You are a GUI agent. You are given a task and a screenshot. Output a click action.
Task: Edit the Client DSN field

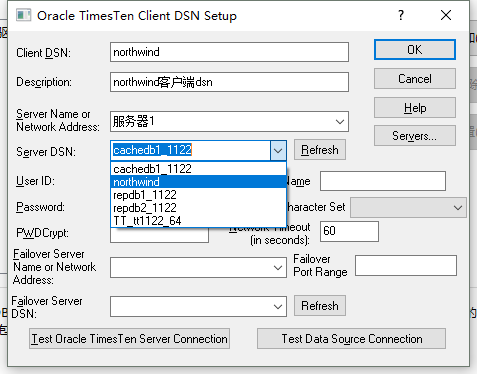[229, 52]
